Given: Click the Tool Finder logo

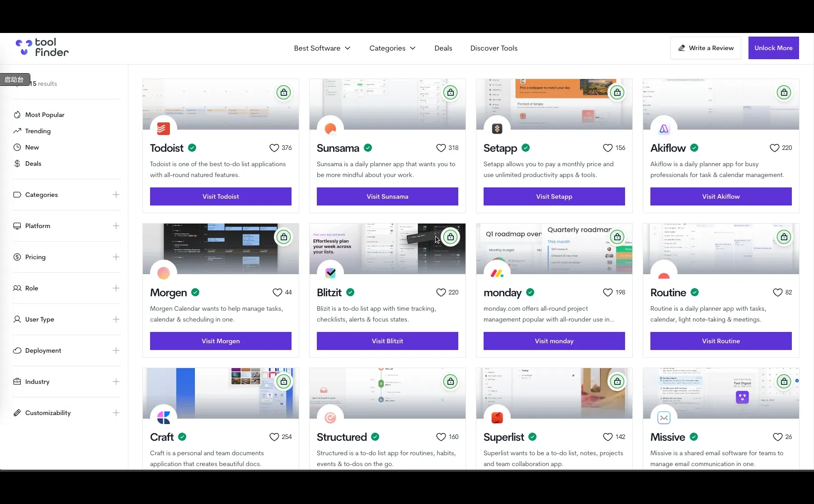Looking at the screenshot, I should click(x=42, y=47).
